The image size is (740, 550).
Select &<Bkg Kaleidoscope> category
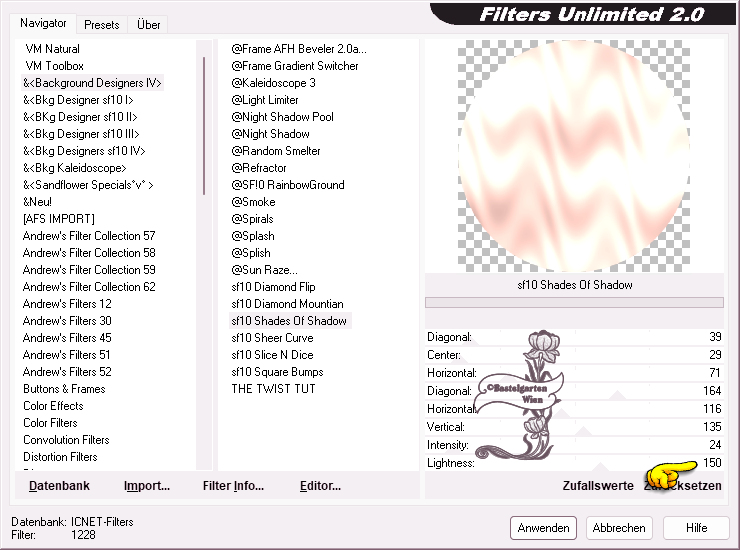pyautogui.click(x=75, y=168)
